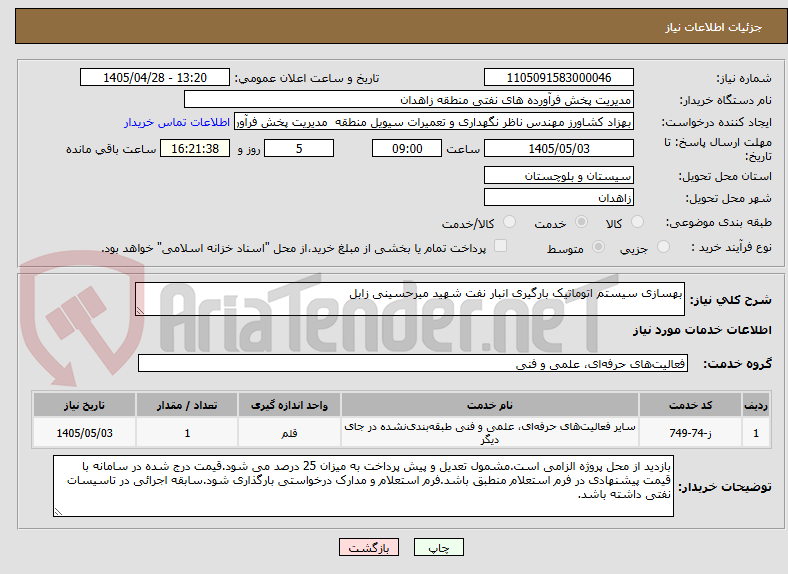This screenshot has height=574, width=788.
Task: Click the general description resize handle
Action: pyautogui.click(x=140, y=311)
